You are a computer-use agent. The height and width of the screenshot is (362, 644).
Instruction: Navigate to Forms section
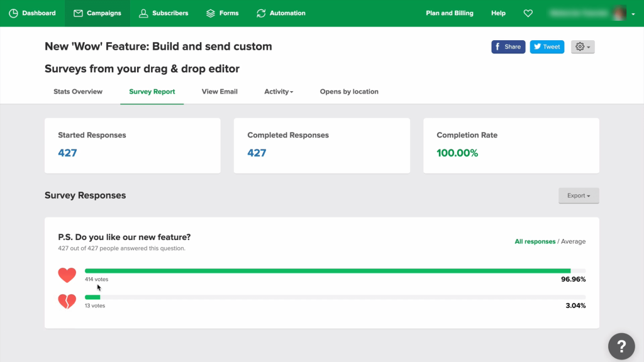pyautogui.click(x=223, y=13)
